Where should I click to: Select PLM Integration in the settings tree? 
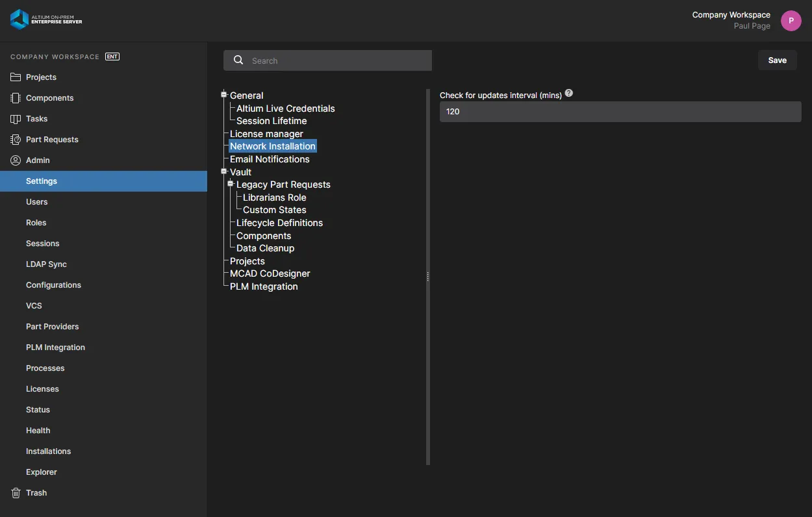pyautogui.click(x=264, y=286)
